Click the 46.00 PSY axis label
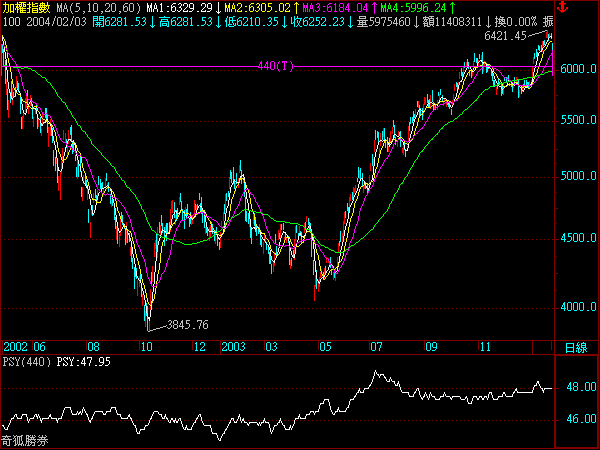The height and width of the screenshot is (450, 600). (581, 419)
